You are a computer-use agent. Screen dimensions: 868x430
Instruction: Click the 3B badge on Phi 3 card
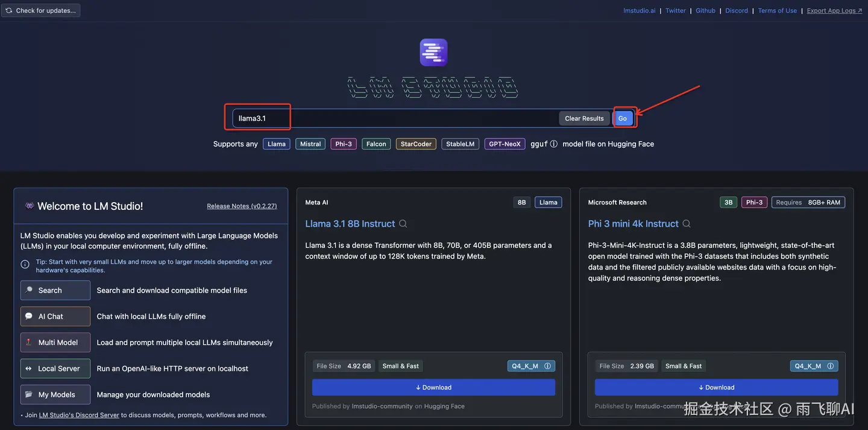click(728, 203)
